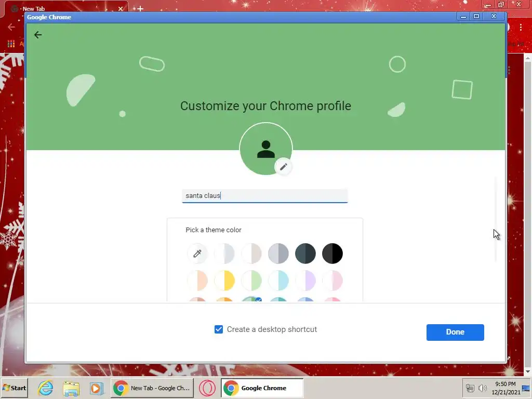Click the Done button
This screenshot has width=532, height=399.
(x=455, y=332)
